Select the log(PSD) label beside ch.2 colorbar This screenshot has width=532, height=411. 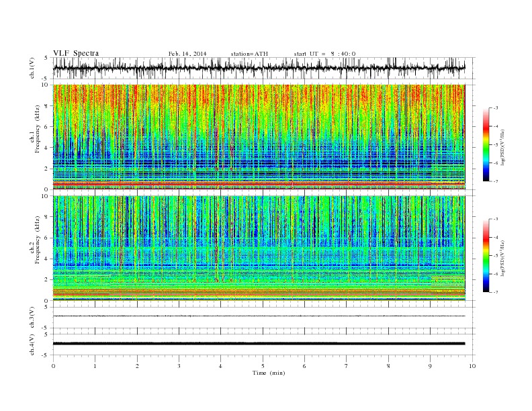[x=502, y=258]
